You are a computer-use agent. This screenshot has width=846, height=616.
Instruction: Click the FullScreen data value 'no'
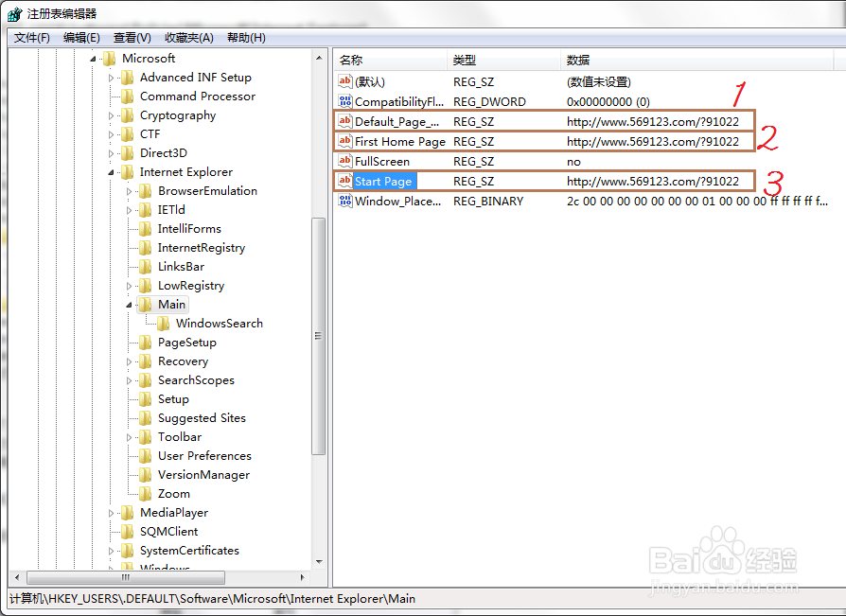coord(573,162)
